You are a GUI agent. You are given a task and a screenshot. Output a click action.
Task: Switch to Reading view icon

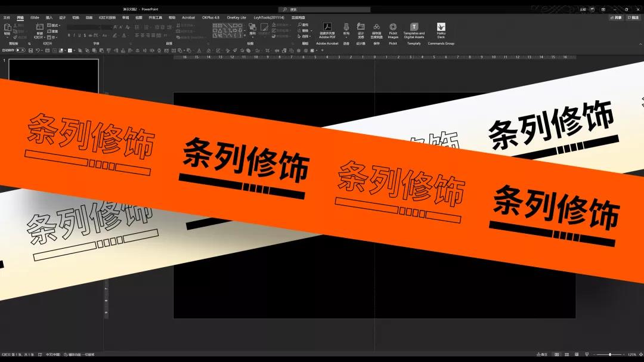[577, 354]
